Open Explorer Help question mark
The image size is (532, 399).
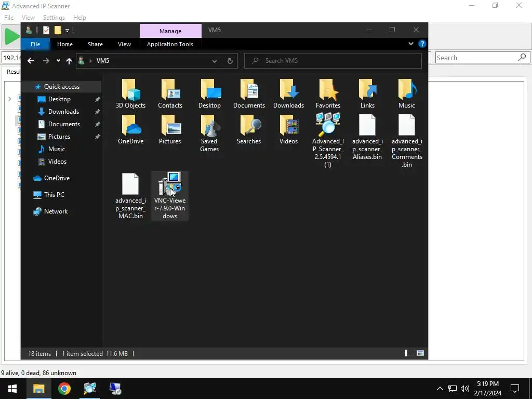click(422, 44)
